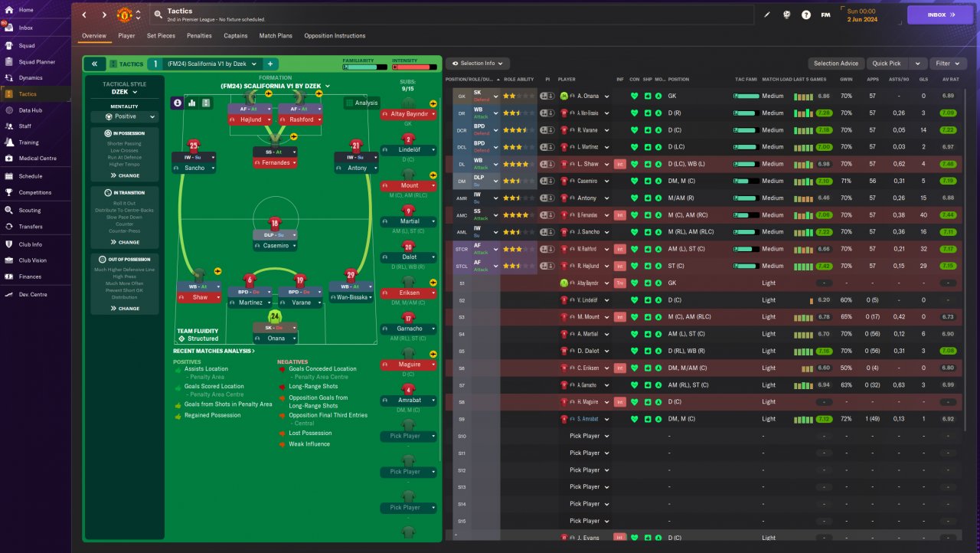Viewport: 980px width, 553px height.
Task: Click the heart condition icon for A. Onana
Action: 634,96
